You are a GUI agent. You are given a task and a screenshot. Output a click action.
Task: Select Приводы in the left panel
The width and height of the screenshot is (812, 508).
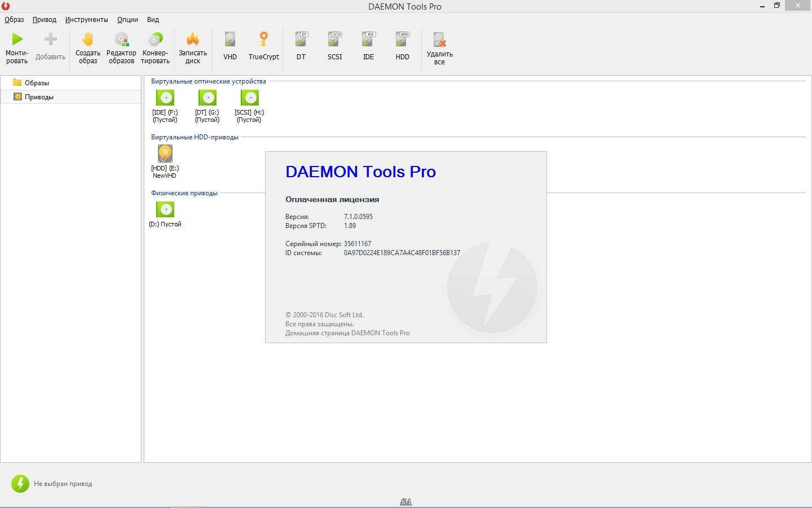[x=70, y=97]
